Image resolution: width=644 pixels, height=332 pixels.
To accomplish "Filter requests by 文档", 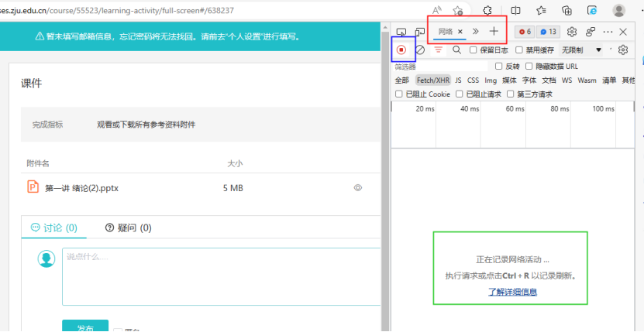I will (549, 80).
